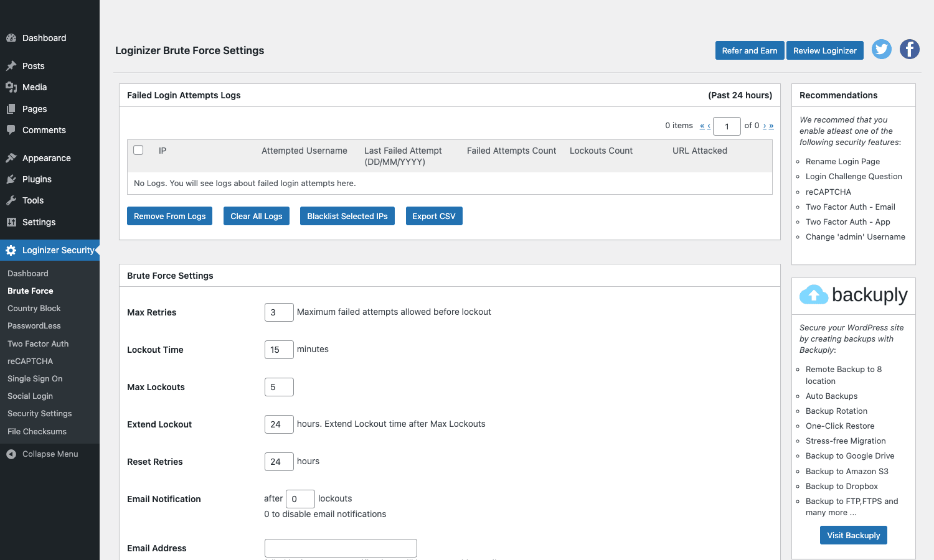Open Loginizer Dashboard submenu item
Screen dimensions: 934x560
[28, 273]
